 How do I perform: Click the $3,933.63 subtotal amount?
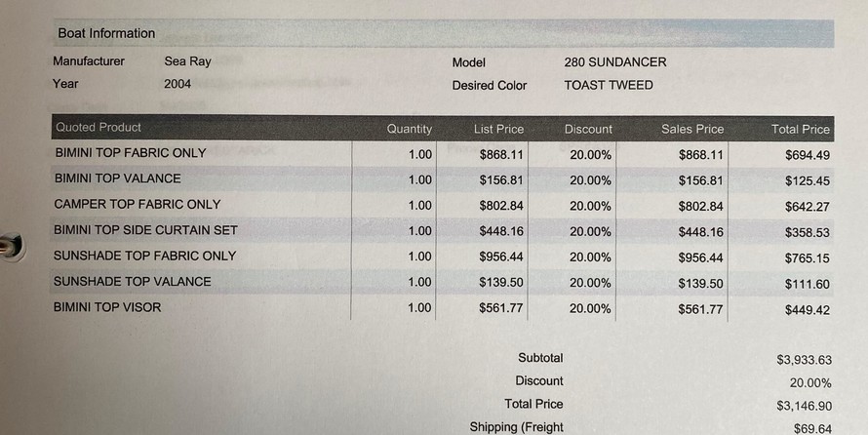point(804,359)
